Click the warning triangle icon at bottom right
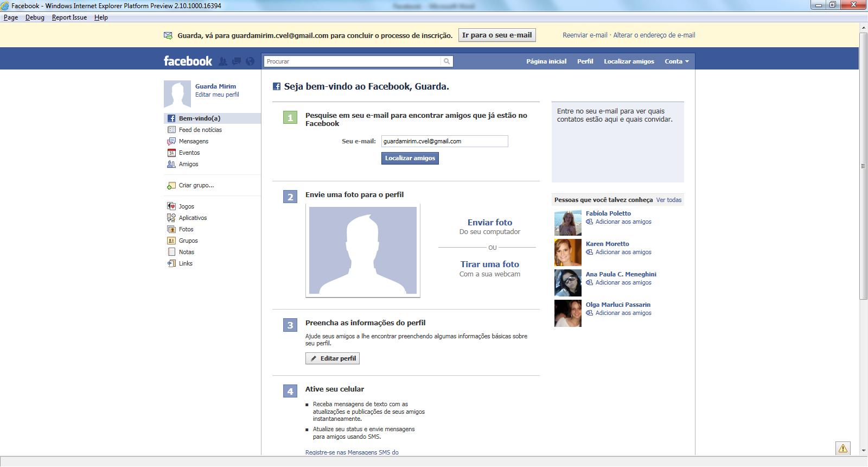The width and height of the screenshot is (868, 467). click(x=843, y=448)
